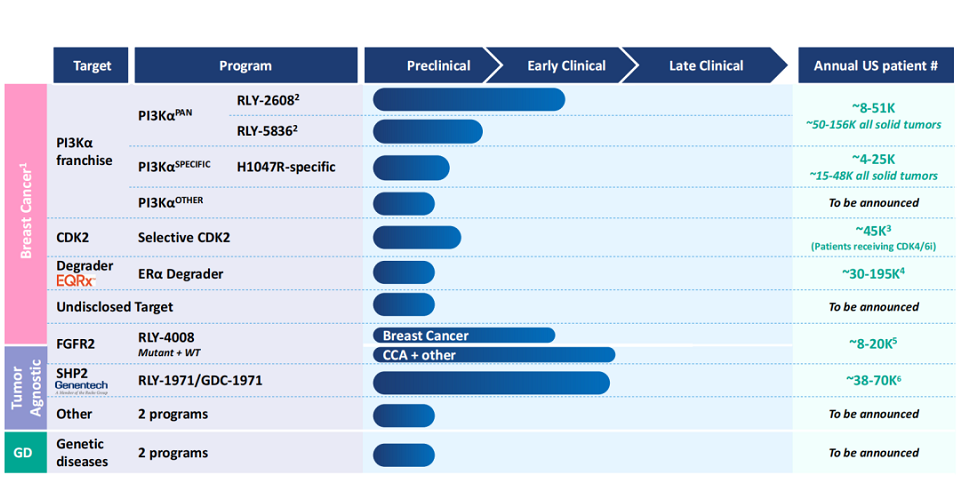The height and width of the screenshot is (499, 961).
Task: Click the Program column header
Action: (246, 65)
